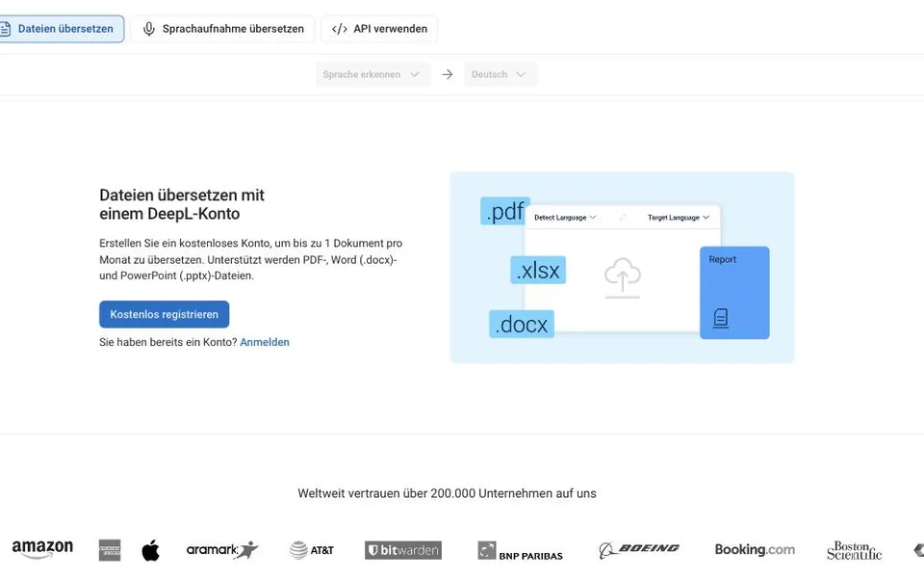
Task: Click the American Express logo
Action: coord(110,550)
